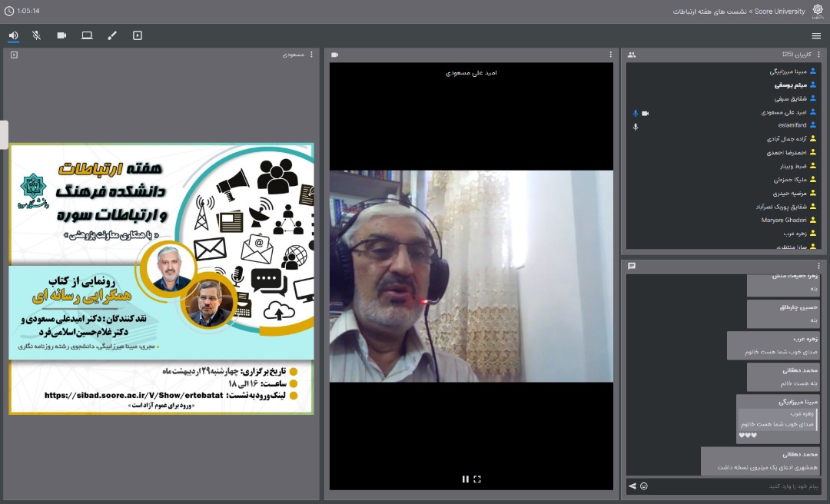Open Soore University breadcrumb link
Screen dimensions: 830x504
pyautogui.click(x=780, y=11)
